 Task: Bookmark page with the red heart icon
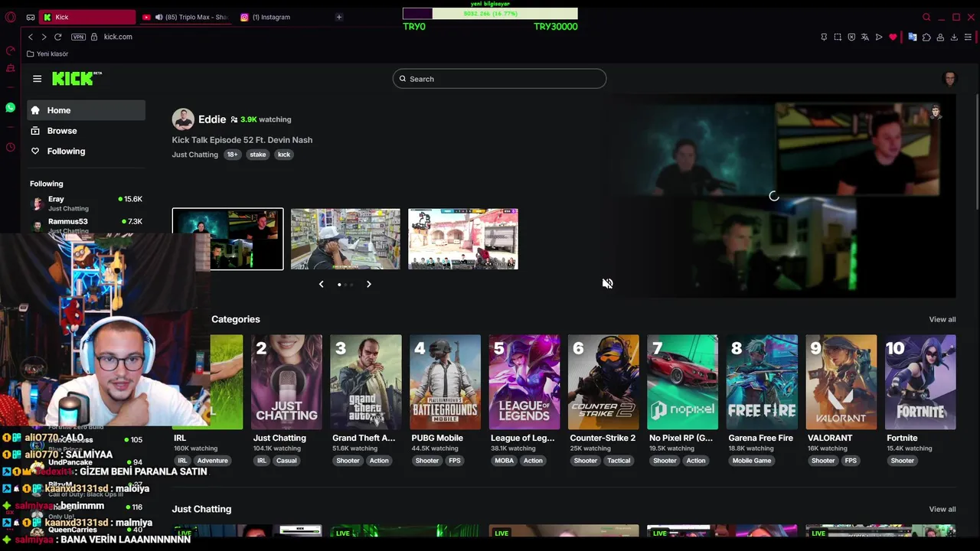[893, 37]
